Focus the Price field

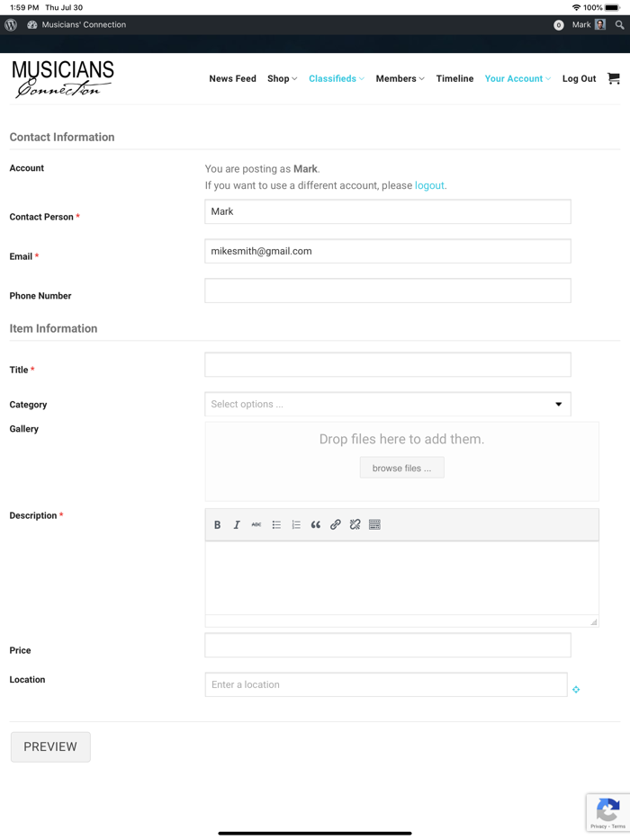(388, 645)
